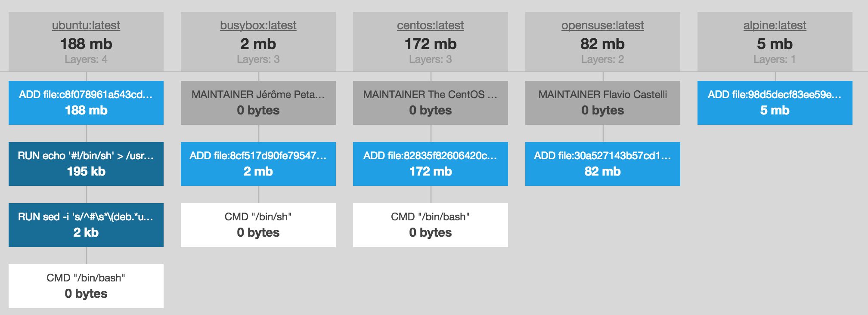The image size is (868, 315).
Task: Select centos CMD "/bin/bash" layer
Action: click(x=431, y=225)
